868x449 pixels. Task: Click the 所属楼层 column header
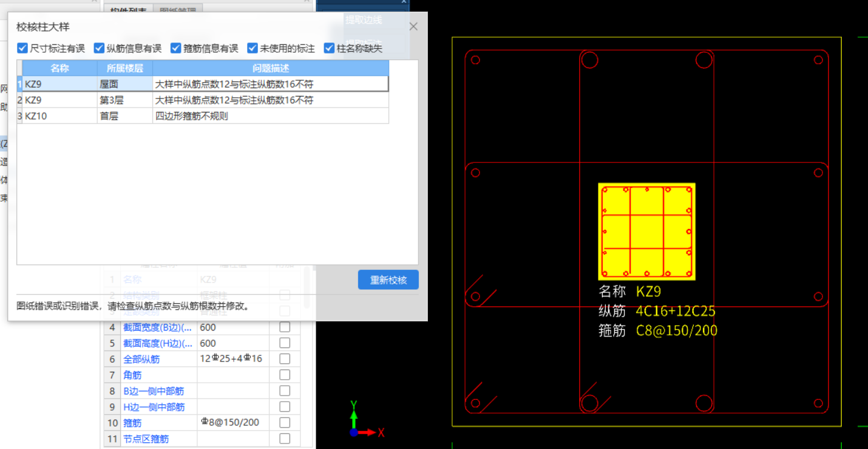point(124,68)
